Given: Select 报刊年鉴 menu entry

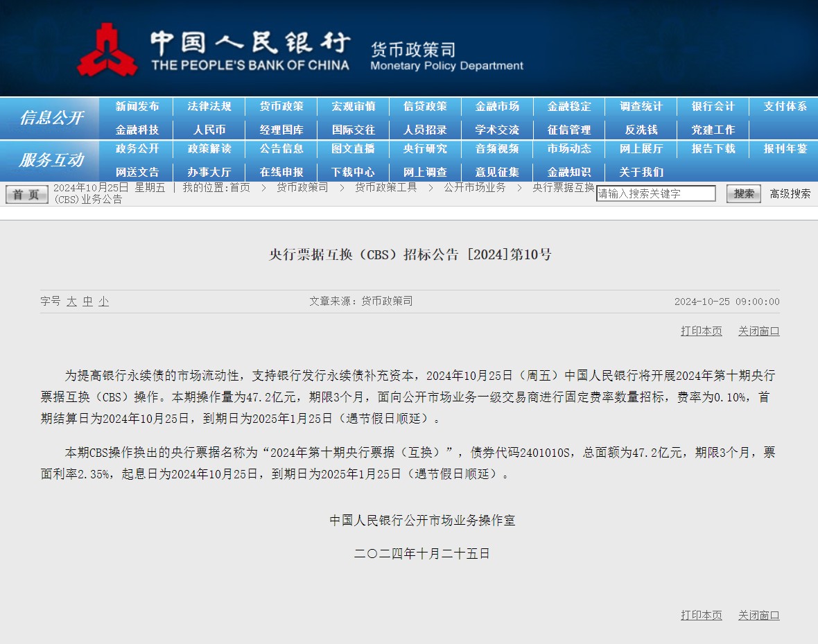Looking at the screenshot, I should coord(785,149).
